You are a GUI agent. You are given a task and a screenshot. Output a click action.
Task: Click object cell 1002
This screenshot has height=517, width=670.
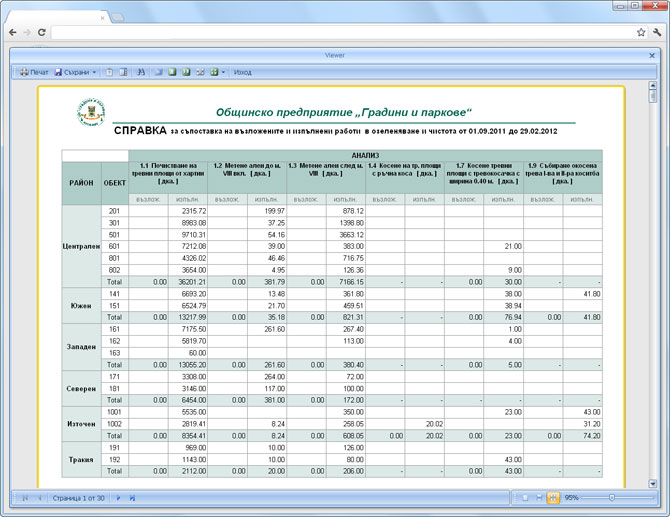[115, 424]
